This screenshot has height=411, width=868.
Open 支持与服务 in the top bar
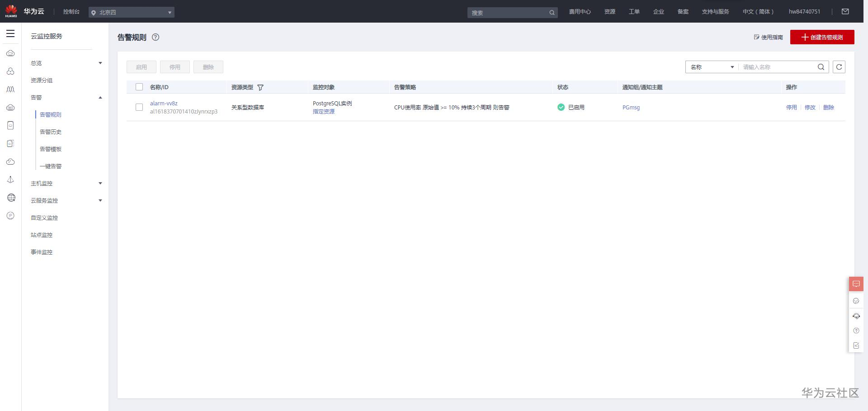pyautogui.click(x=715, y=12)
